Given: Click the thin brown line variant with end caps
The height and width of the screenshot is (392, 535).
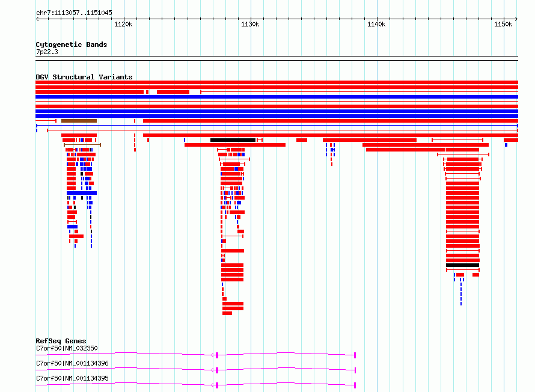Looking at the screenshot, I should pyautogui.click(x=82, y=145).
